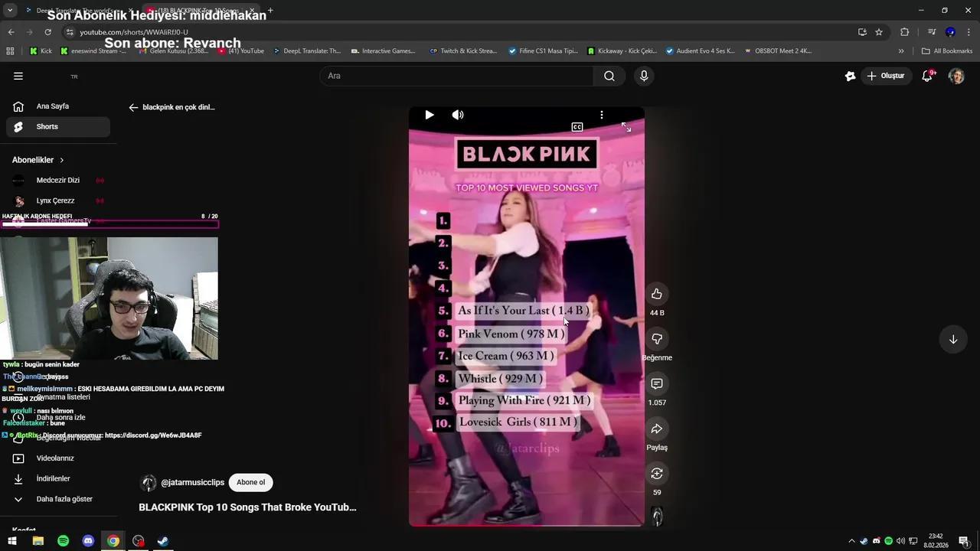Screen dimensions: 980x551
Task: Open the Short's three-dot more menu
Action: coord(602,115)
